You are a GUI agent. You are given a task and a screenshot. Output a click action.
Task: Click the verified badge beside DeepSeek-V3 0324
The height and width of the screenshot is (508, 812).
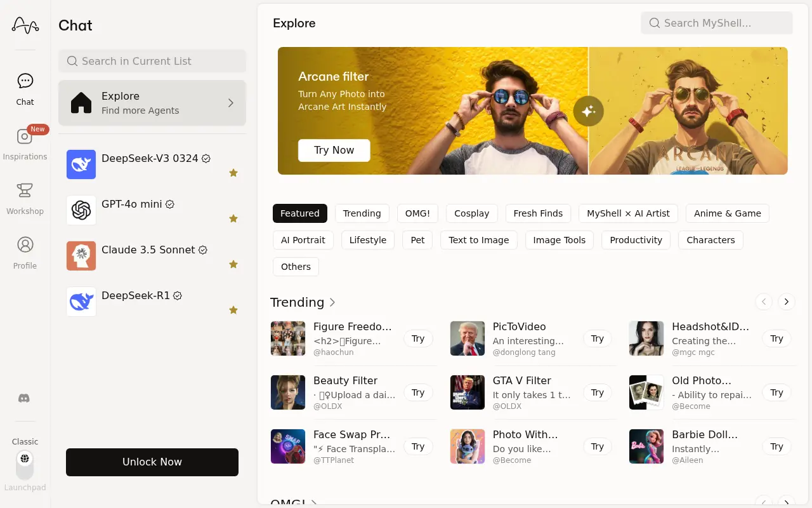coord(206,159)
